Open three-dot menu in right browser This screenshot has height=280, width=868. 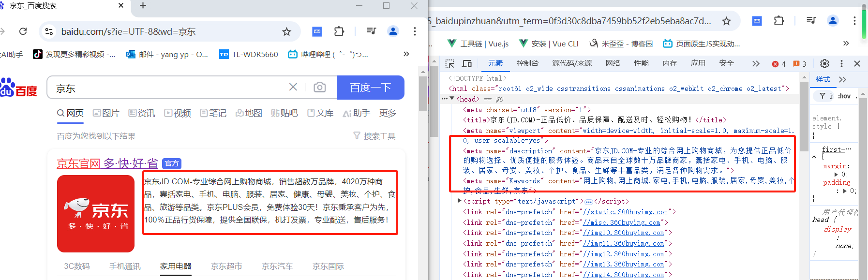pos(854,21)
